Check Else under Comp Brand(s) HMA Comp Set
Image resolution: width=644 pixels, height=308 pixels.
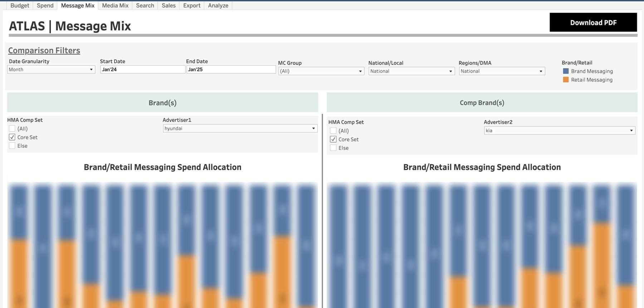tap(333, 148)
